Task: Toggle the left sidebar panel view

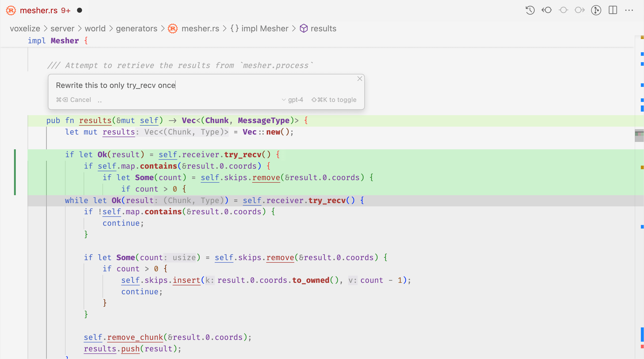Action: coord(613,10)
